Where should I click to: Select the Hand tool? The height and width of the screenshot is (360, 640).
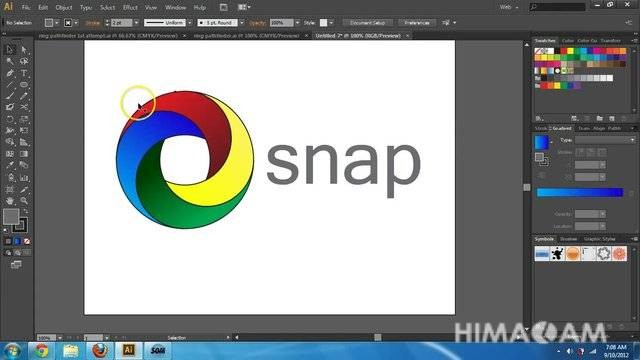(x=10, y=201)
